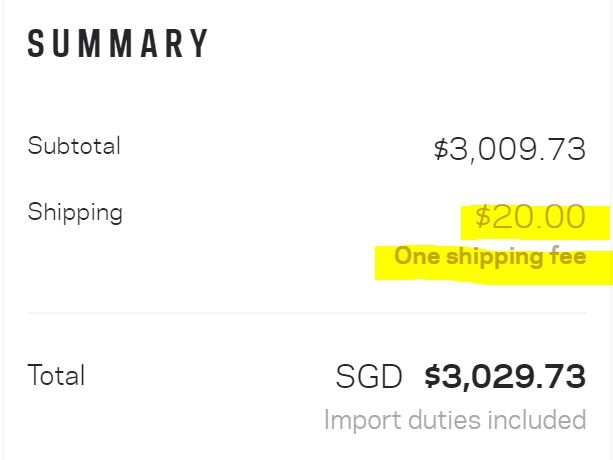The image size is (613, 460).
Task: Click the Total label
Action: [56, 376]
